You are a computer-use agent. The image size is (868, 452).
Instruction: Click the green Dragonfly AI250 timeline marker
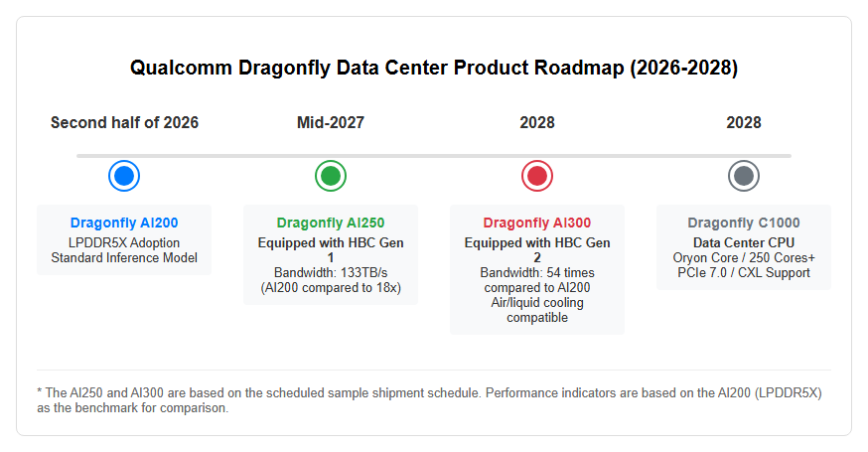point(331,176)
